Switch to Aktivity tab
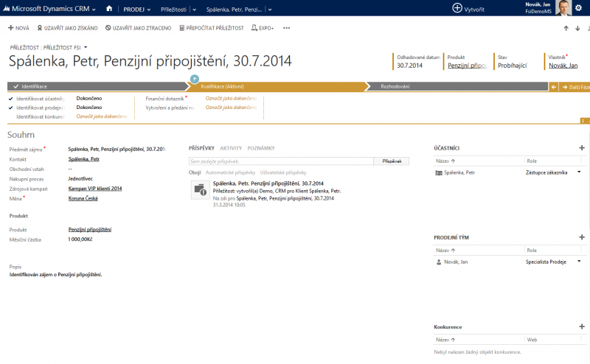This screenshot has width=590, height=364. click(x=231, y=148)
